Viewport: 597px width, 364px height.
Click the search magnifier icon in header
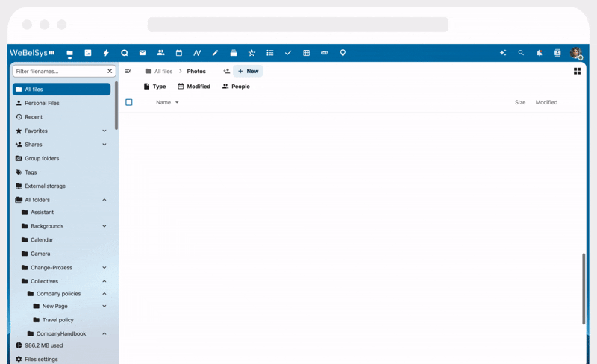tap(521, 53)
